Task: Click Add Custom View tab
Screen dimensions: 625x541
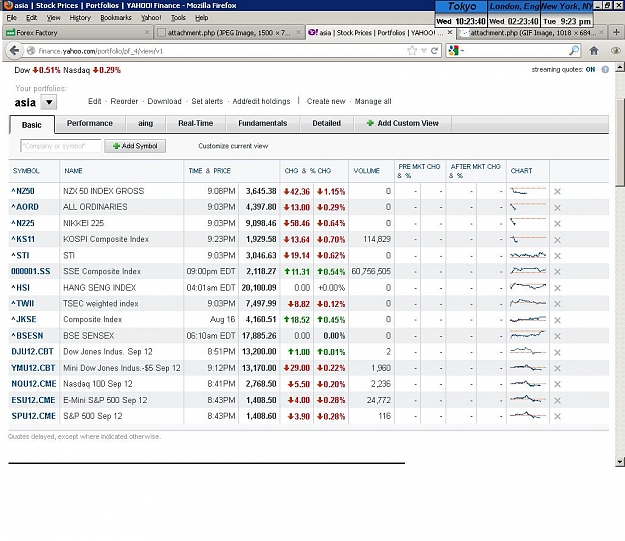Action: click(x=403, y=123)
